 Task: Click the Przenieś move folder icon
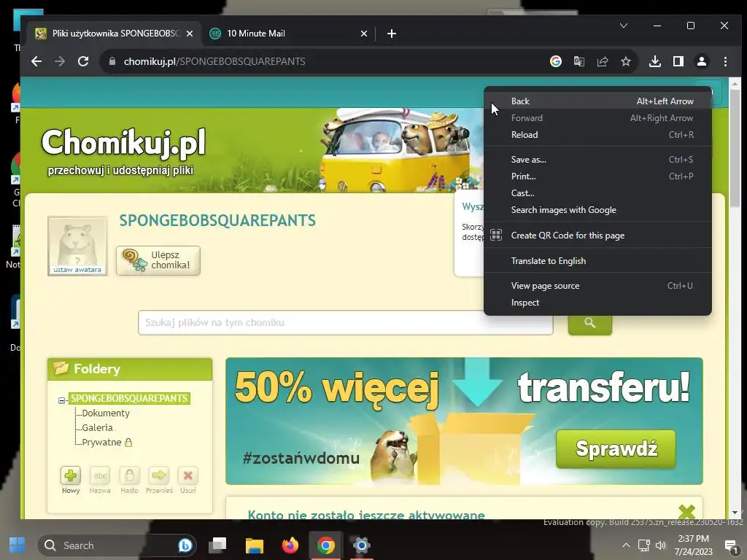(158, 475)
